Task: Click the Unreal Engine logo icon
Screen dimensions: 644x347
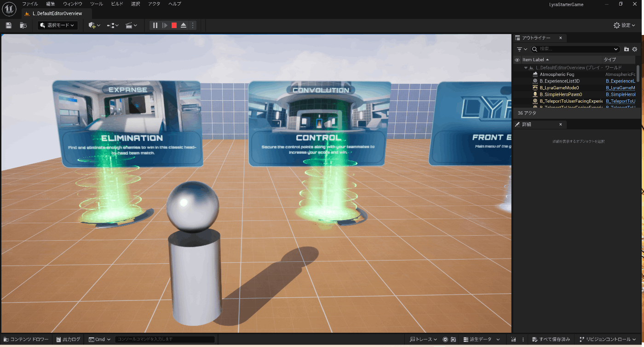Action: pyautogui.click(x=10, y=9)
